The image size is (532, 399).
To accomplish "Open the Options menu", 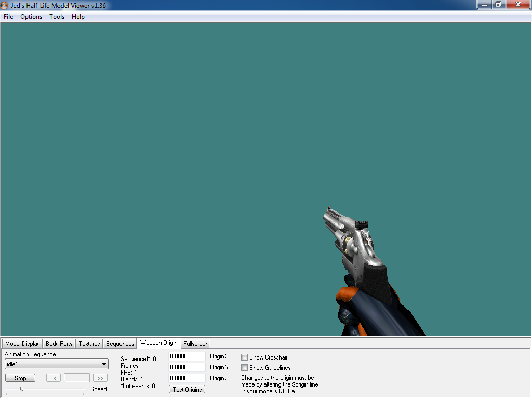I will (31, 17).
